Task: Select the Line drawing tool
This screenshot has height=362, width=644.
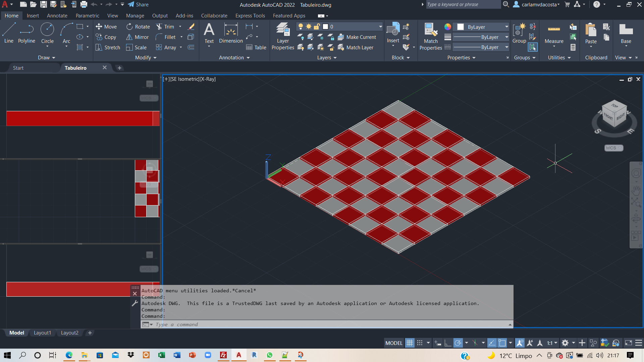Action: coord(9,33)
